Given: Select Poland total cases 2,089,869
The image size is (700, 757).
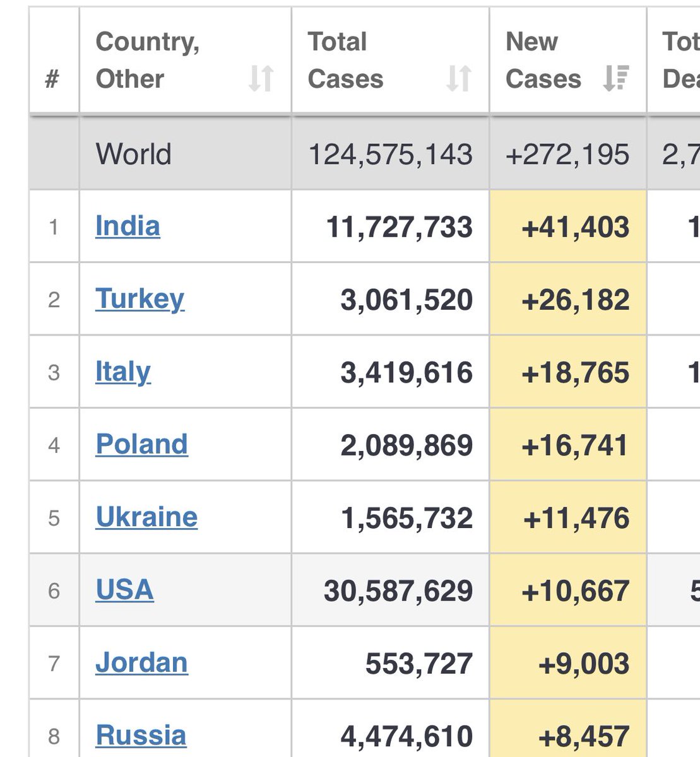Looking at the screenshot, I should [406, 445].
